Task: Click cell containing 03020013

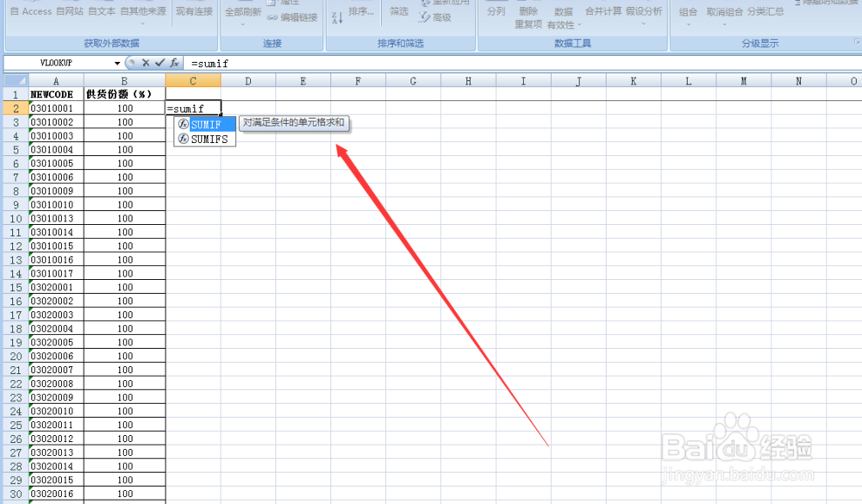Action: [56, 452]
